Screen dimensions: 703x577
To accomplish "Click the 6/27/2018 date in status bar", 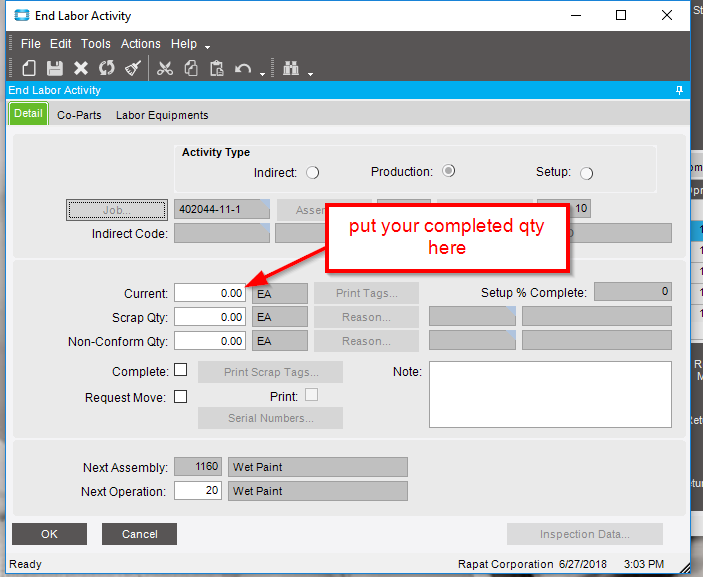I will [582, 564].
